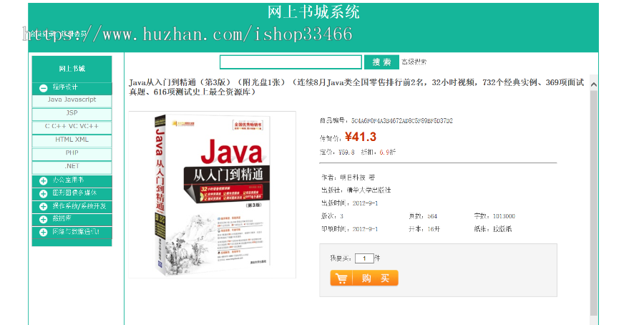Open the PHP subcategory
Image resolution: width=644 pixels, height=325 pixels.
pos(72,153)
